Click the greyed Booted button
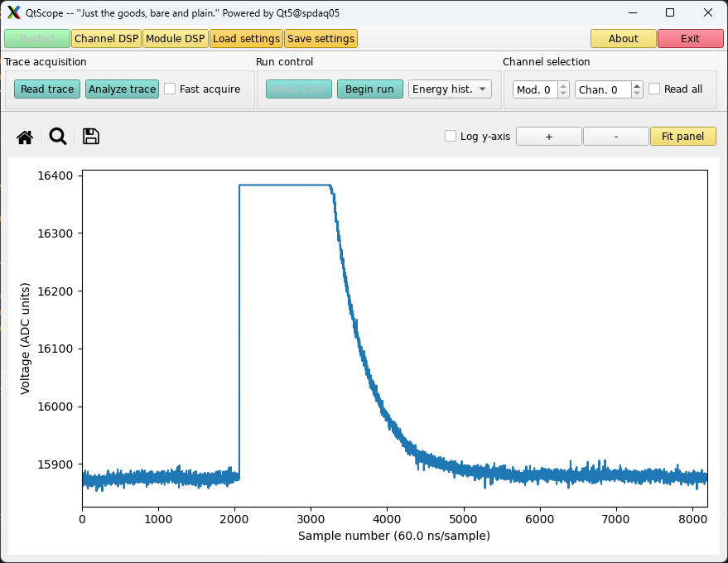Viewport: 728px width, 563px height. pyautogui.click(x=37, y=39)
